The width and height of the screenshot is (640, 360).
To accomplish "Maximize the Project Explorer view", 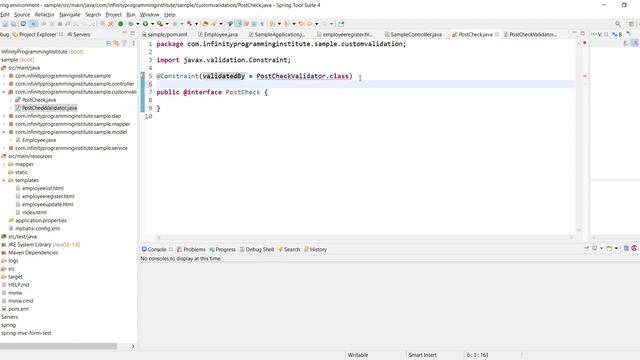I will coord(133,33).
